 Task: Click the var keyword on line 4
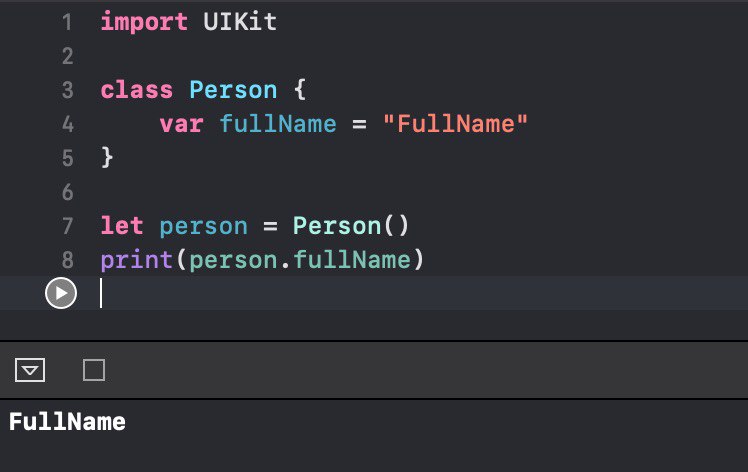pos(181,124)
